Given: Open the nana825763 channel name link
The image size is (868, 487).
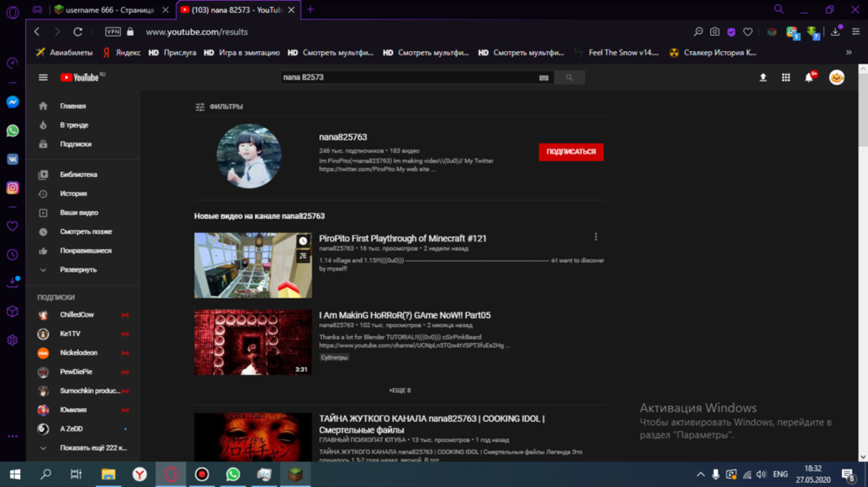Looking at the screenshot, I should pos(343,137).
